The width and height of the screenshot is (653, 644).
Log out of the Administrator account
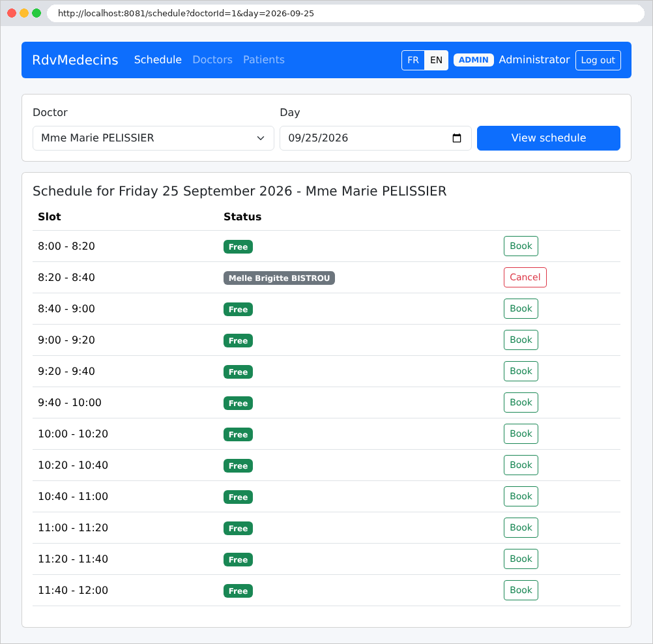click(x=598, y=60)
